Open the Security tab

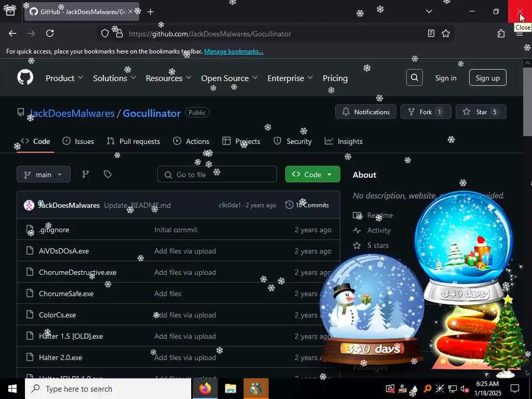293,141
